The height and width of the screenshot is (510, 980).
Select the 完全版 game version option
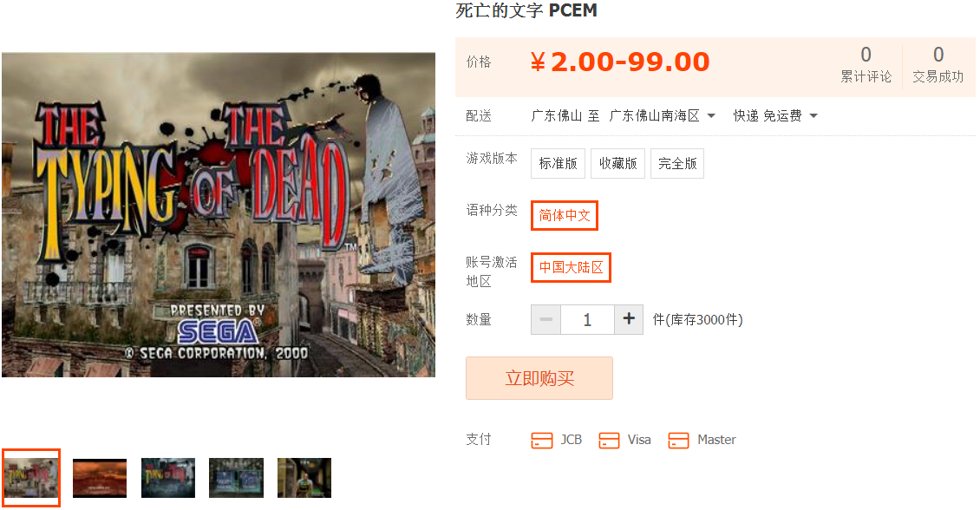pyautogui.click(x=677, y=163)
